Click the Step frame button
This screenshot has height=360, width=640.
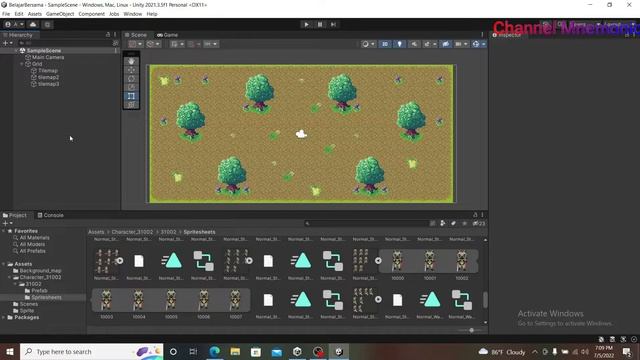click(x=333, y=24)
